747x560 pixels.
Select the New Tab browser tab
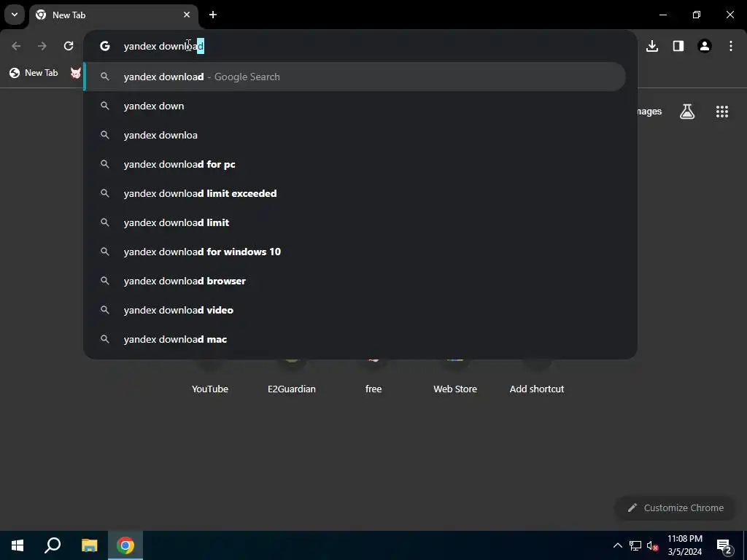coord(113,15)
